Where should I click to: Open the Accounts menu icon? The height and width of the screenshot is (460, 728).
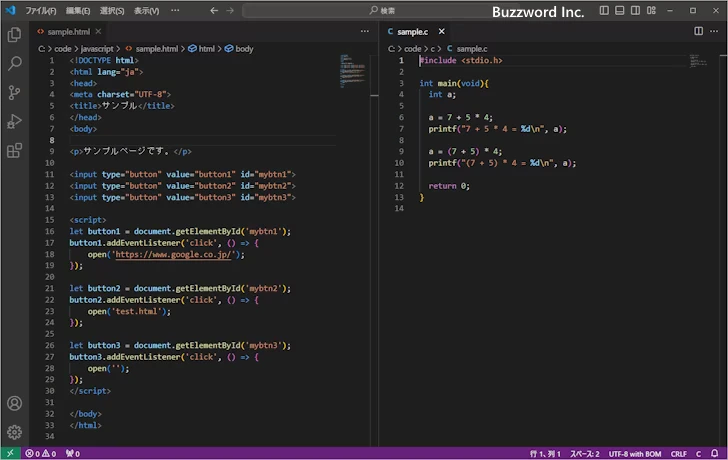coord(14,404)
